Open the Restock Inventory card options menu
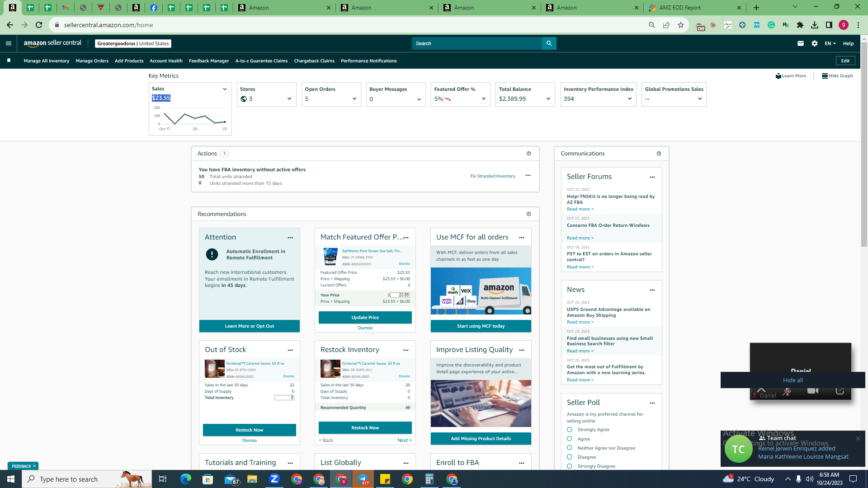The height and width of the screenshot is (488, 868). pyautogui.click(x=406, y=350)
